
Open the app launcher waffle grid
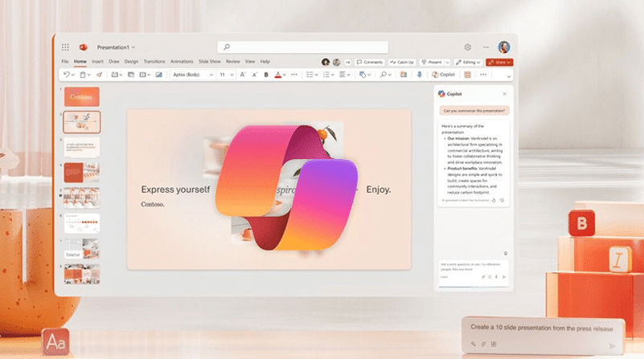65,47
